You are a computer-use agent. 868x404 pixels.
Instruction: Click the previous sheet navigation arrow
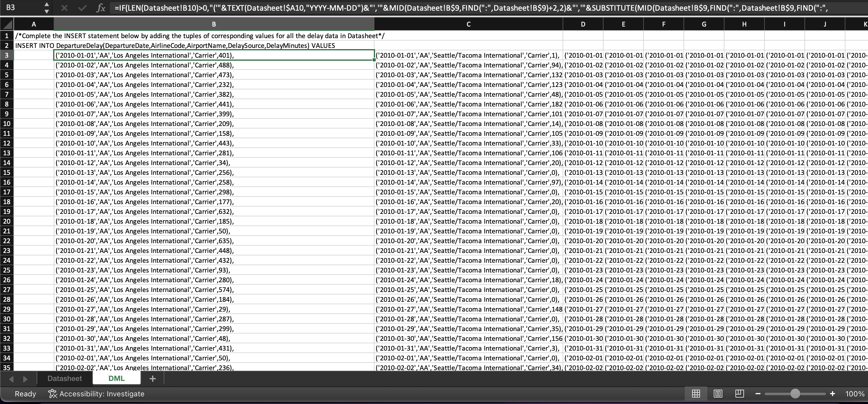[11, 378]
